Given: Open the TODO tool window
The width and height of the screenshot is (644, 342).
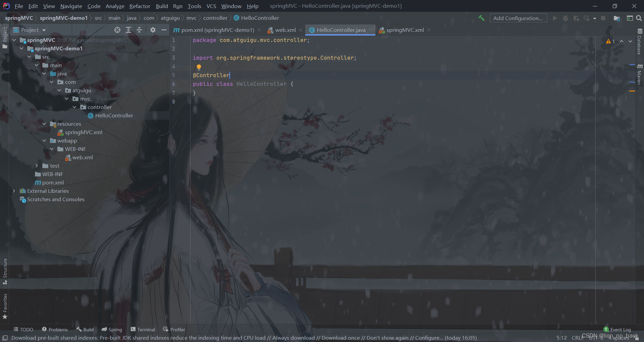Looking at the screenshot, I should click(x=23, y=330).
